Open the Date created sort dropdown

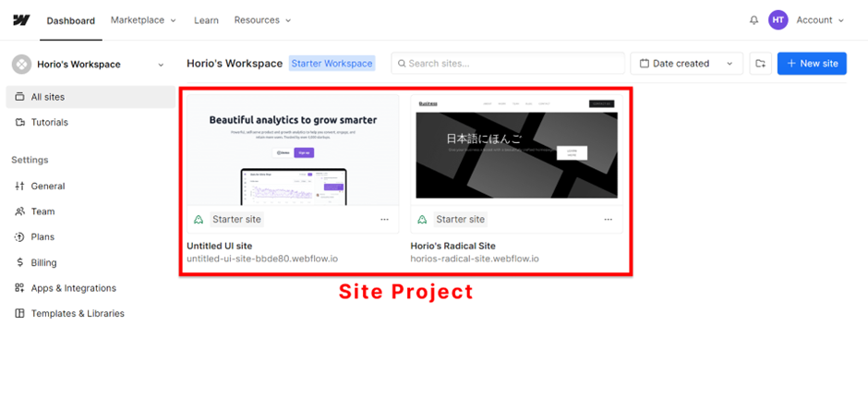[686, 64]
